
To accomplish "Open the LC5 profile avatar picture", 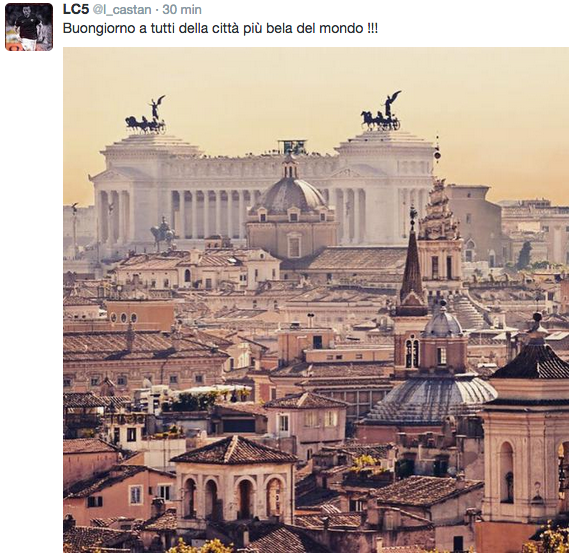I will [x=29, y=27].
